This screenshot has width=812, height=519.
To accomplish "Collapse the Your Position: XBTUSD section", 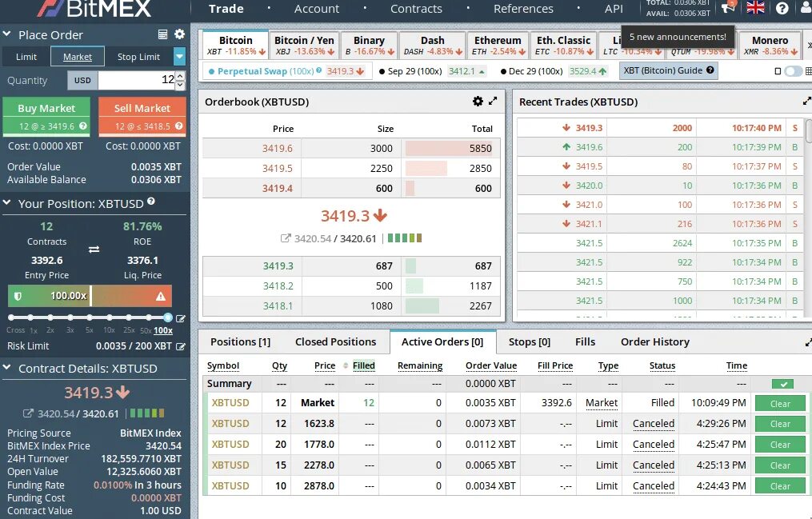I will (x=8, y=203).
